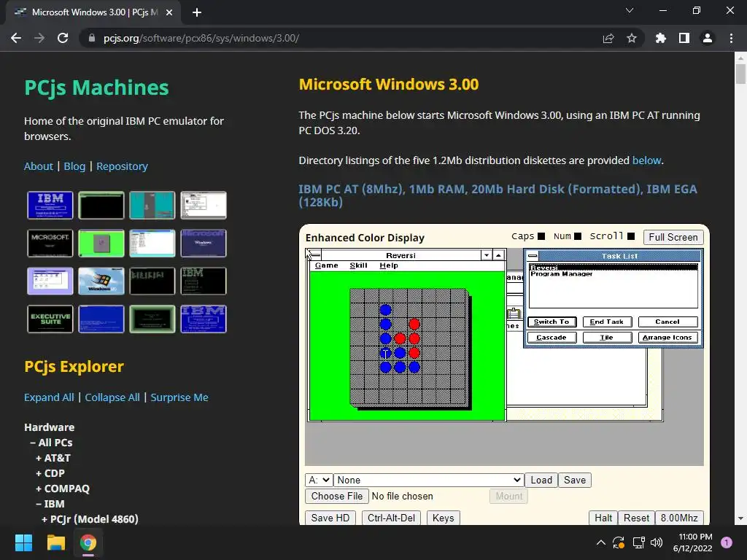Viewport: 747px width, 560px height.
Task: Collapse the IBM tree node
Action: [50, 504]
